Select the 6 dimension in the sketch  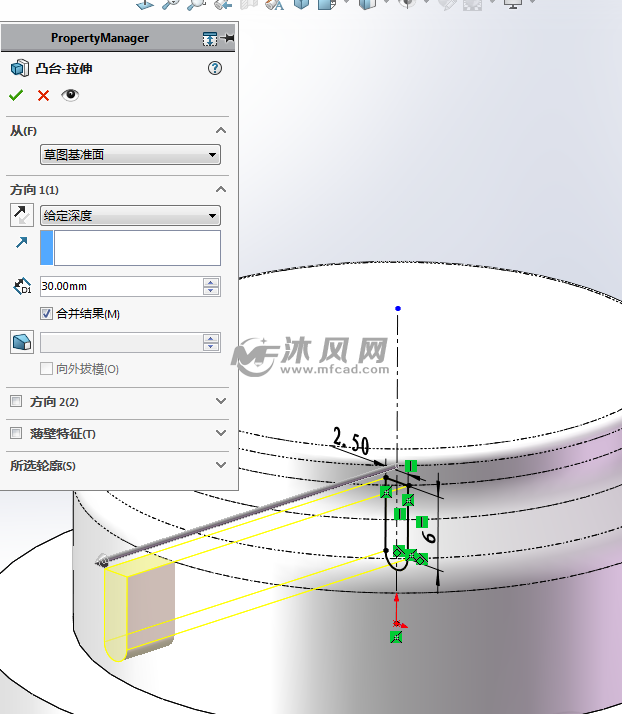click(x=428, y=536)
